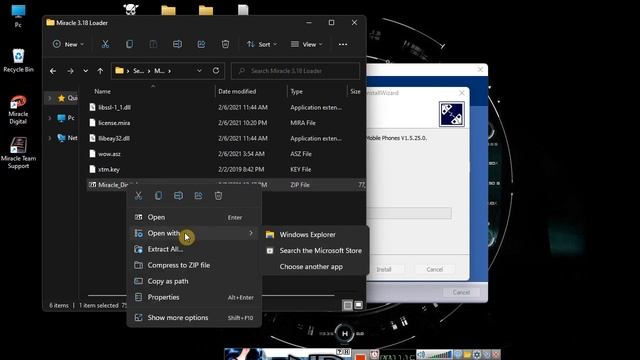Click the alarm clock icon in recorder bar
This screenshot has height=360, width=640.
pos(374,355)
